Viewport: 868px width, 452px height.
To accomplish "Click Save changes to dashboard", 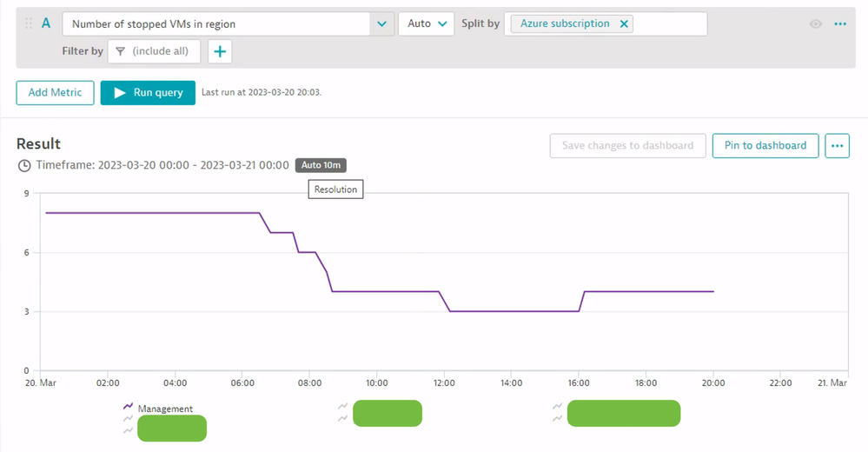I will (x=627, y=146).
